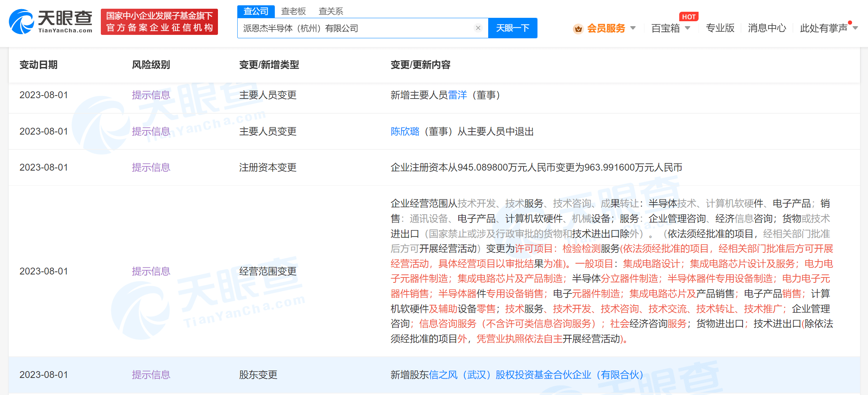Click the 天眼一下 search button
Screen dimensions: 868x395
(512, 28)
